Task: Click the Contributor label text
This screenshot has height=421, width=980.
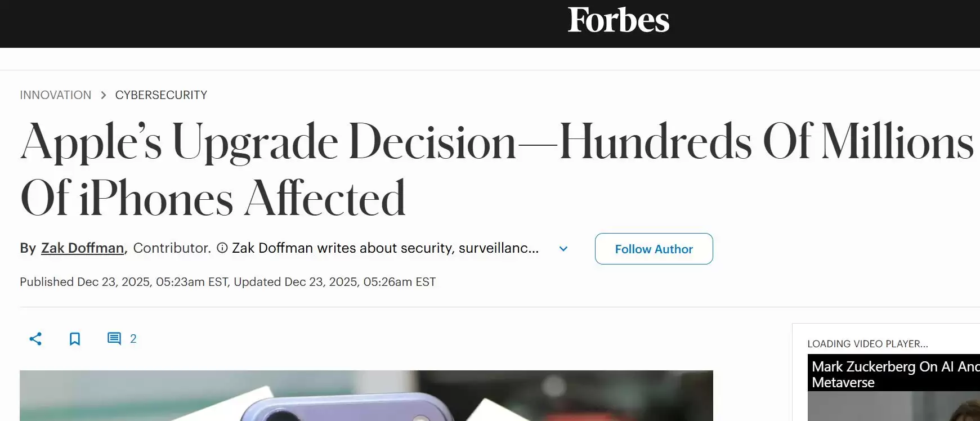Action: (x=172, y=248)
